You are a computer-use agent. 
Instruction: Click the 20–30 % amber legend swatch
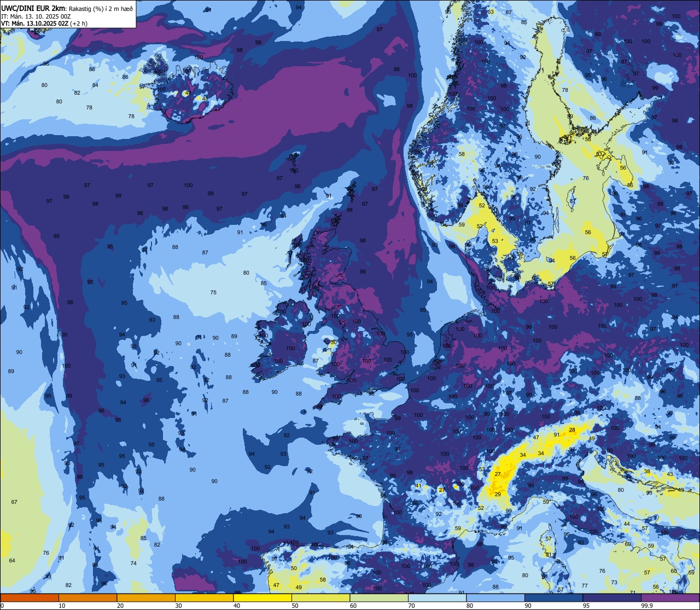[x=146, y=597]
